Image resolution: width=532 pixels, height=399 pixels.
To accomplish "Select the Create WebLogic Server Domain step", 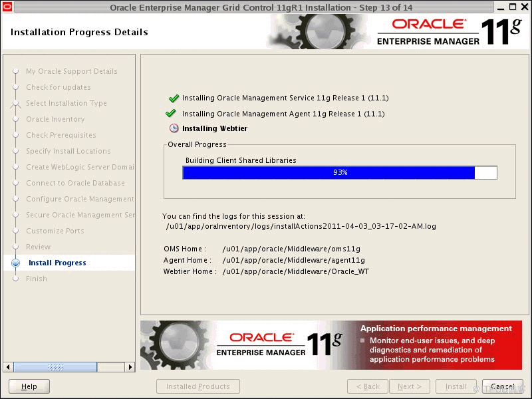I will pos(80,167).
